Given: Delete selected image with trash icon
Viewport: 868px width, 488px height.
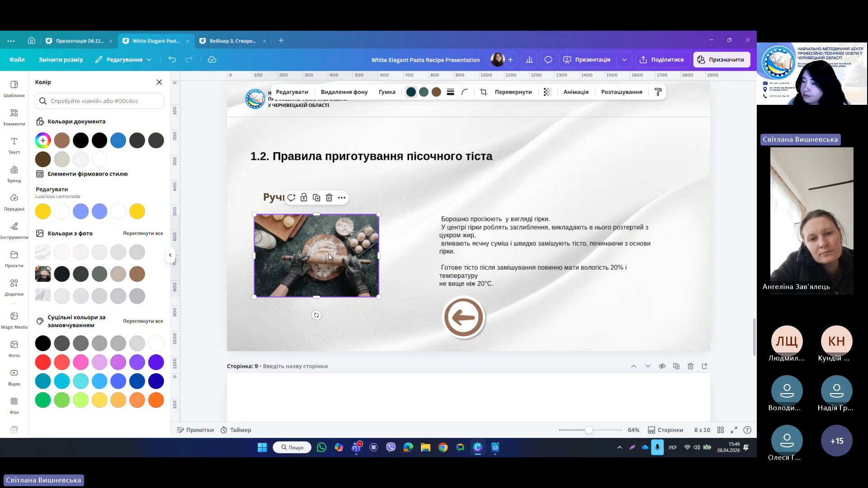Looking at the screenshot, I should (329, 197).
